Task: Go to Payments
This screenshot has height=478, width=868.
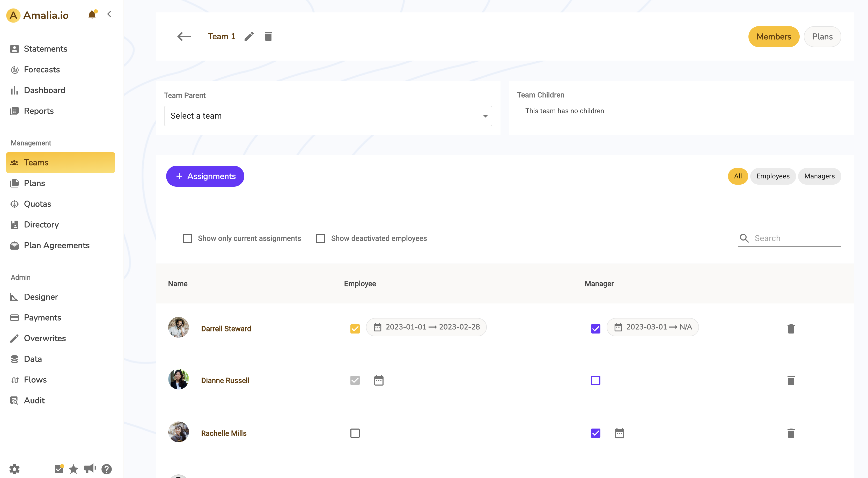Action: (60, 317)
